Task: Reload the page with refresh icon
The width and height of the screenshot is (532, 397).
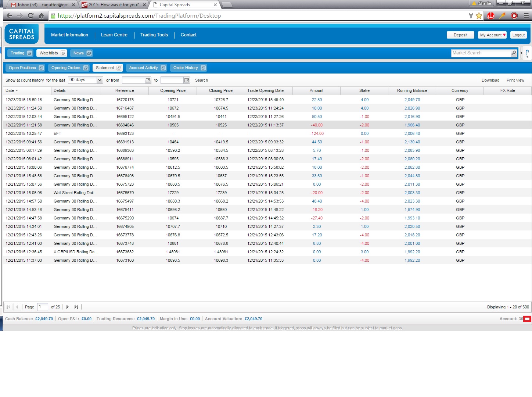Action: coord(30,16)
